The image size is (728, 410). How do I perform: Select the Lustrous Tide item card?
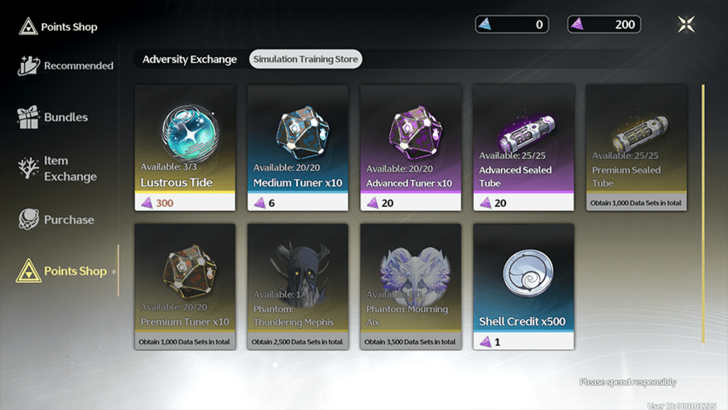coord(185,148)
